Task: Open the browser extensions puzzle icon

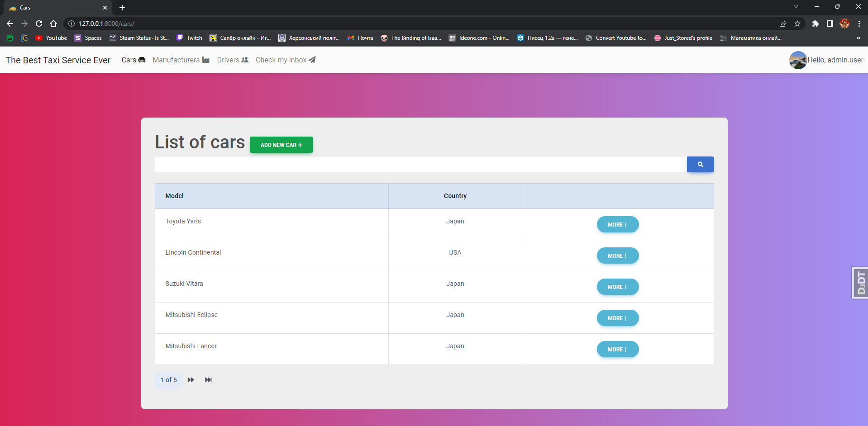Action: click(816, 24)
